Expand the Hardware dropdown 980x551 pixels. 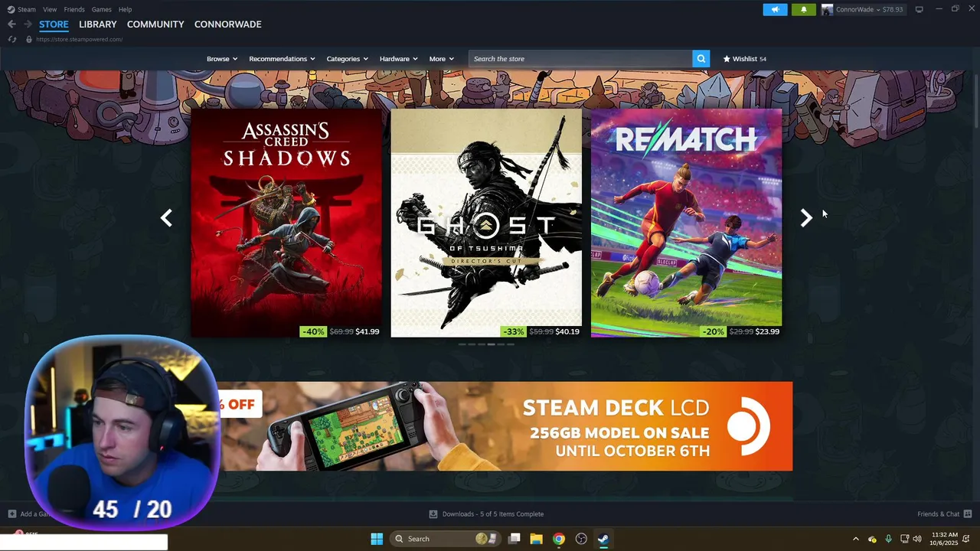tap(399, 59)
